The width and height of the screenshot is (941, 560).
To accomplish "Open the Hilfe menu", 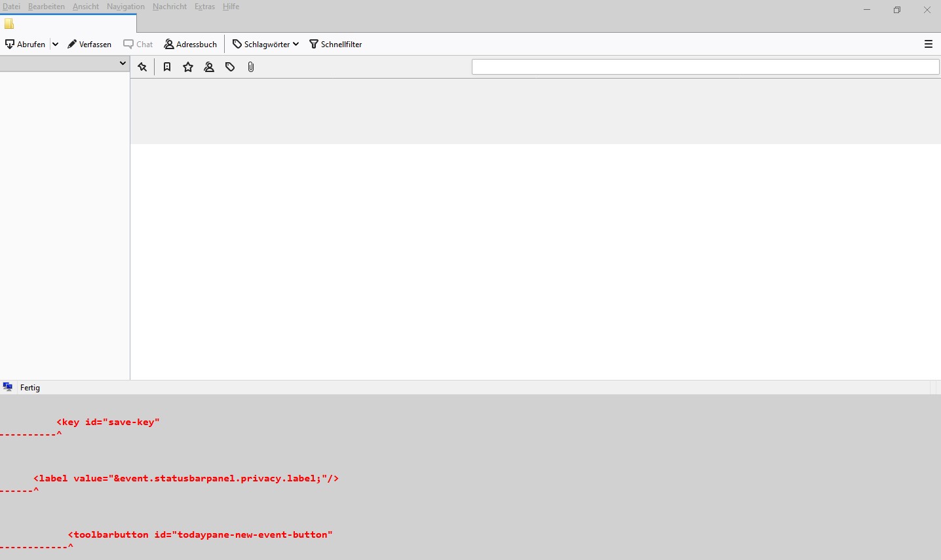I will pyautogui.click(x=231, y=7).
